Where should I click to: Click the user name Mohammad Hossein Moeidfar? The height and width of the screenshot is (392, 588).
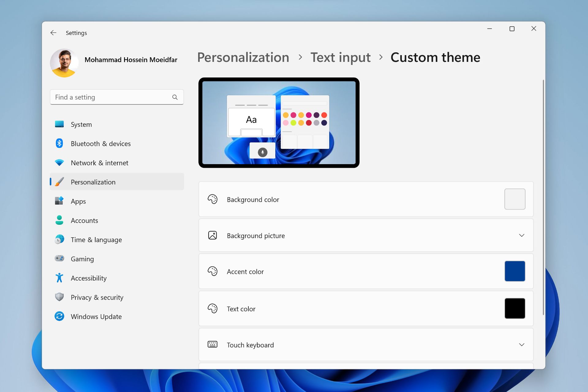pos(131,60)
